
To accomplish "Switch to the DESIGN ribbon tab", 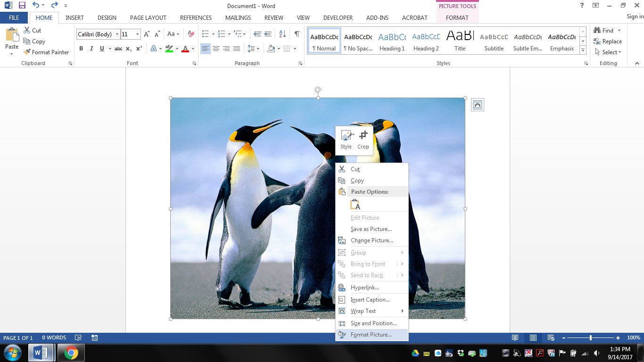I will 107,17.
